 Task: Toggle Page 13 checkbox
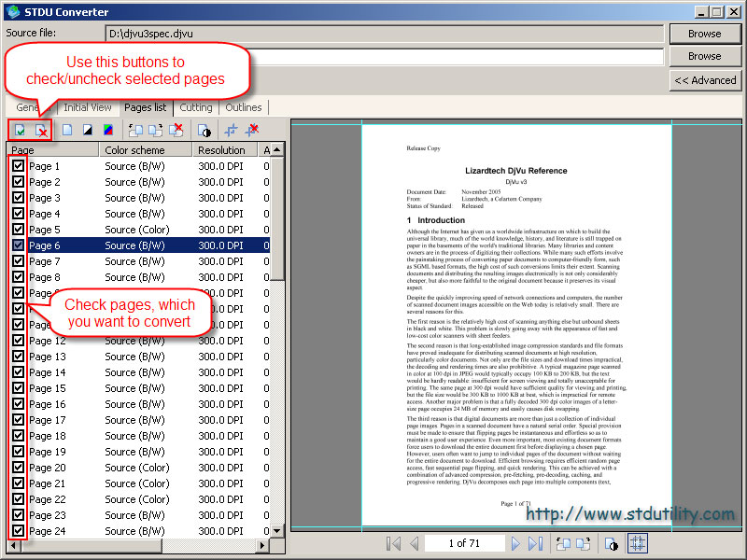pyautogui.click(x=18, y=357)
